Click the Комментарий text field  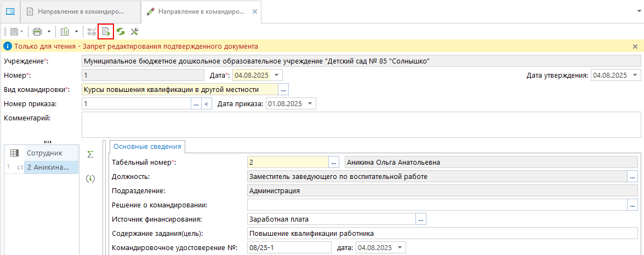click(x=361, y=124)
